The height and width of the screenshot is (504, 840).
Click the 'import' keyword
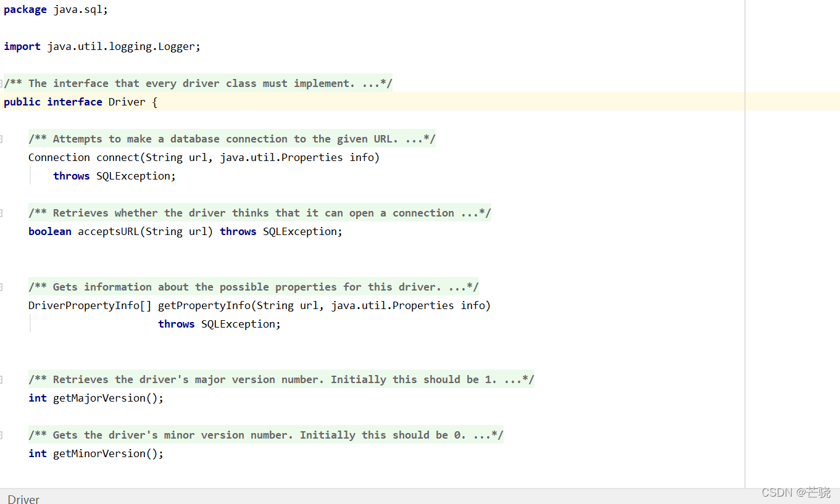click(x=22, y=46)
